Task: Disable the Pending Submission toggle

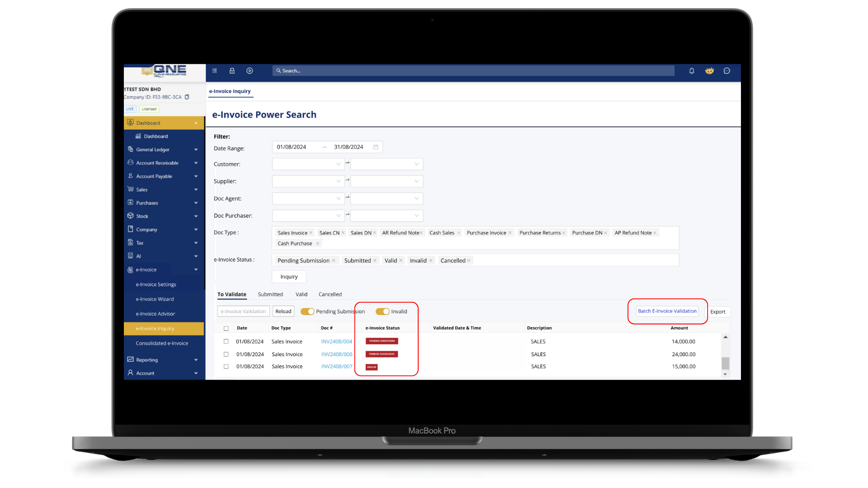Action: (x=308, y=311)
